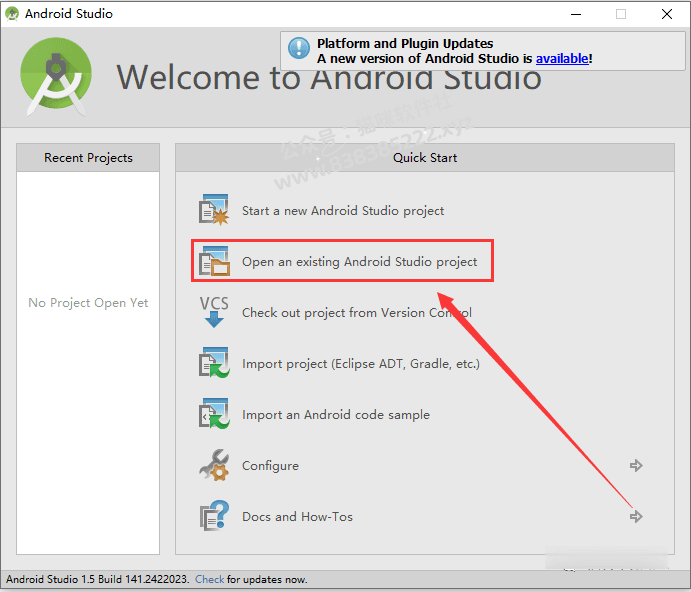Click the Quick Start panel header
691x592 pixels.
pos(425,157)
